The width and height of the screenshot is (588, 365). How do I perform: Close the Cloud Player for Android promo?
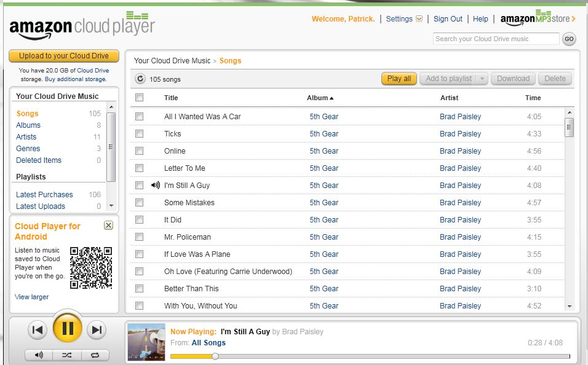point(108,226)
